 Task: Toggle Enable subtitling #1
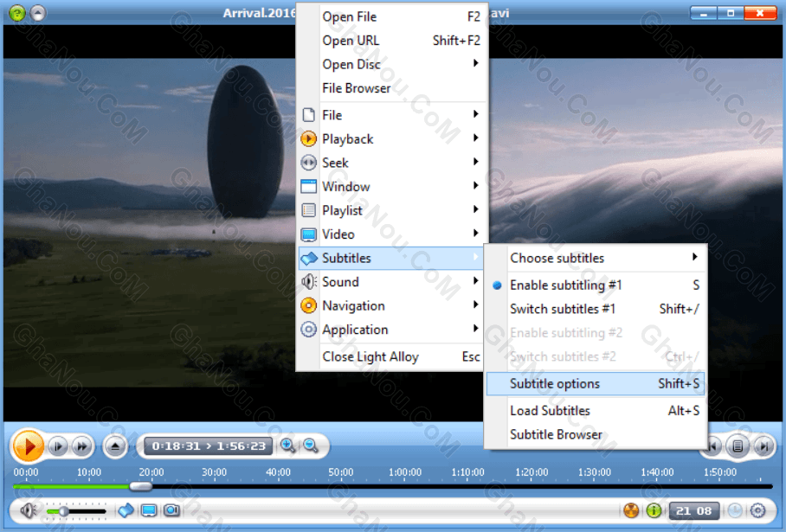pos(596,285)
